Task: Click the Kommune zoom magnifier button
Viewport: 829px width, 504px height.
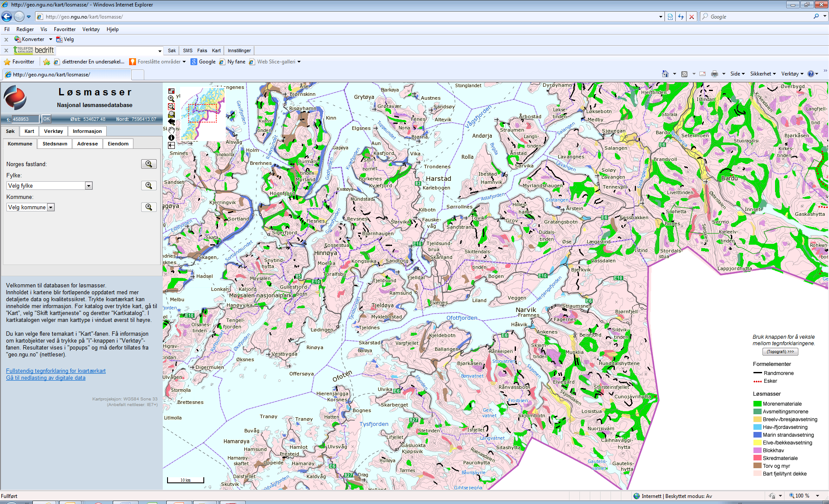Action: pyautogui.click(x=149, y=207)
